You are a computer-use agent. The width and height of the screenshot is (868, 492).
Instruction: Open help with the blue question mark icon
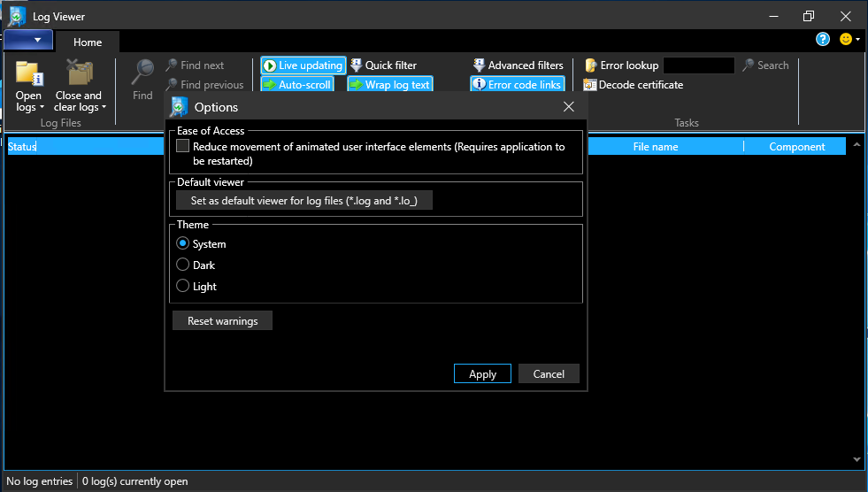click(823, 40)
